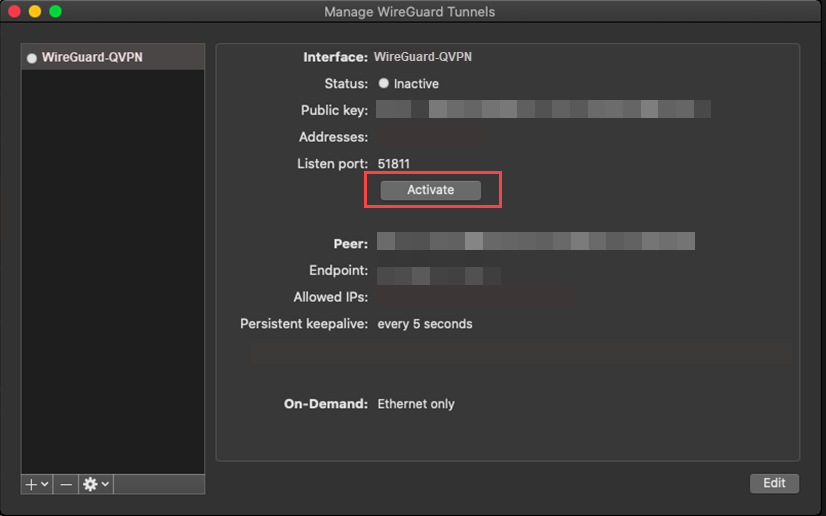Click the blurred Peer key value

536,241
